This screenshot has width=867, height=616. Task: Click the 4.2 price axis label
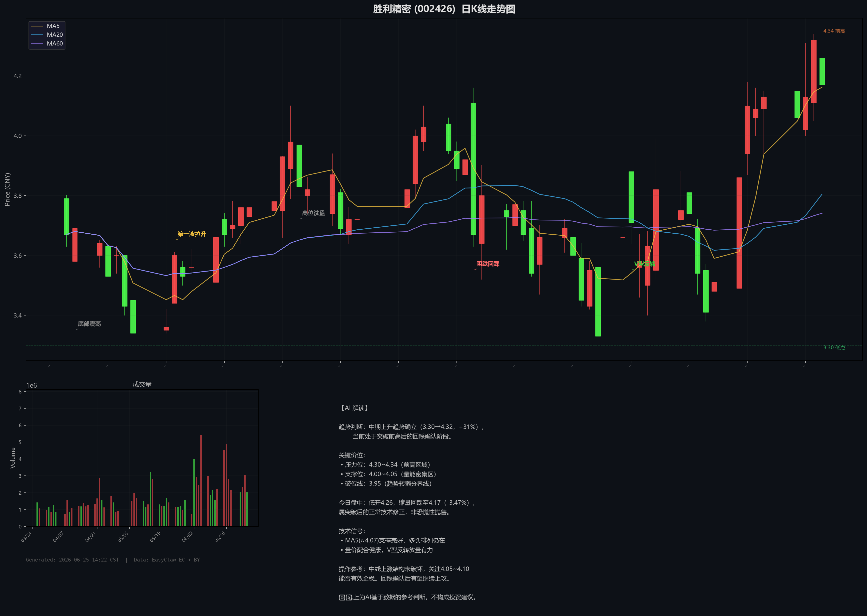[x=17, y=76]
